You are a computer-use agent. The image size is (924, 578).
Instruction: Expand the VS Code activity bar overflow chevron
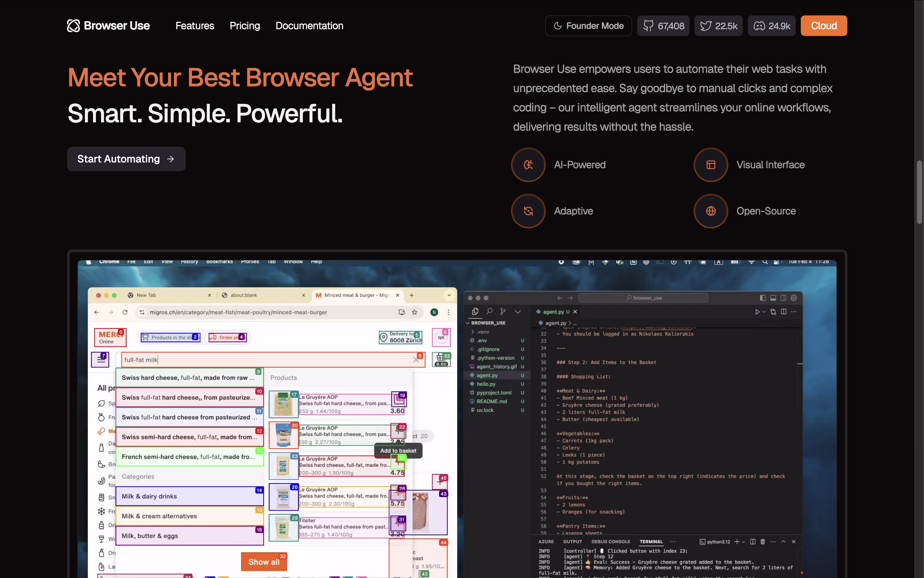[518, 311]
